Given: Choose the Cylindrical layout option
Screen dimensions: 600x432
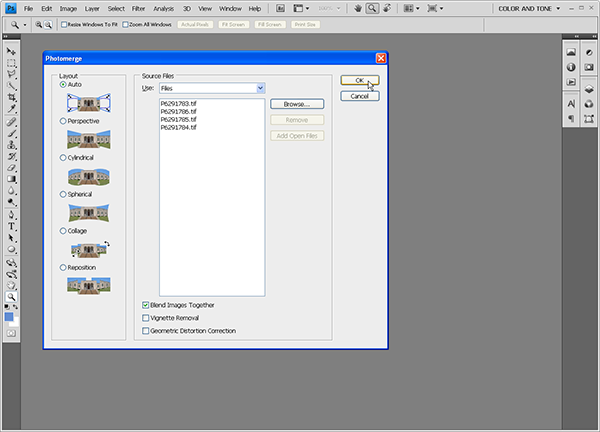Looking at the screenshot, I should coord(63,158).
